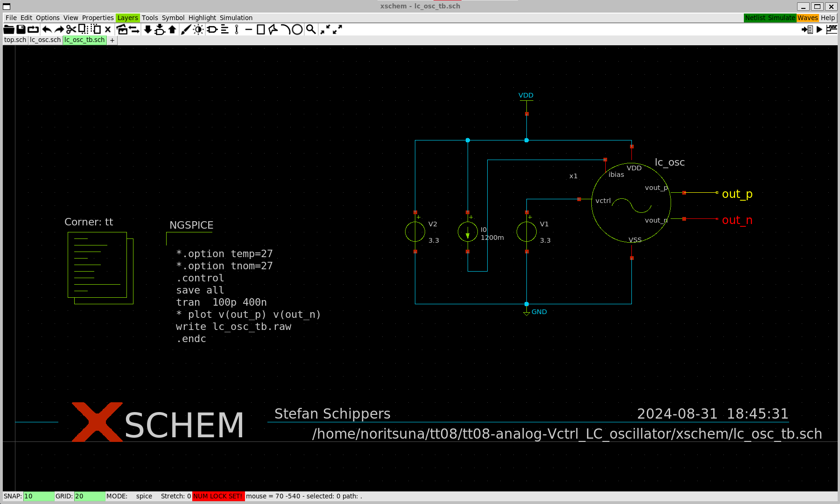Open the Simulation menu

[x=236, y=18]
